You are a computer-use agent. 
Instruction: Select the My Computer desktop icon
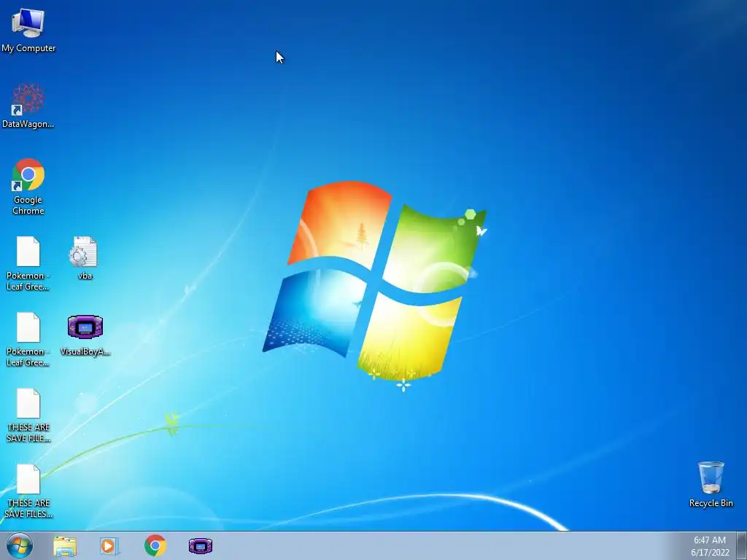pos(28,29)
